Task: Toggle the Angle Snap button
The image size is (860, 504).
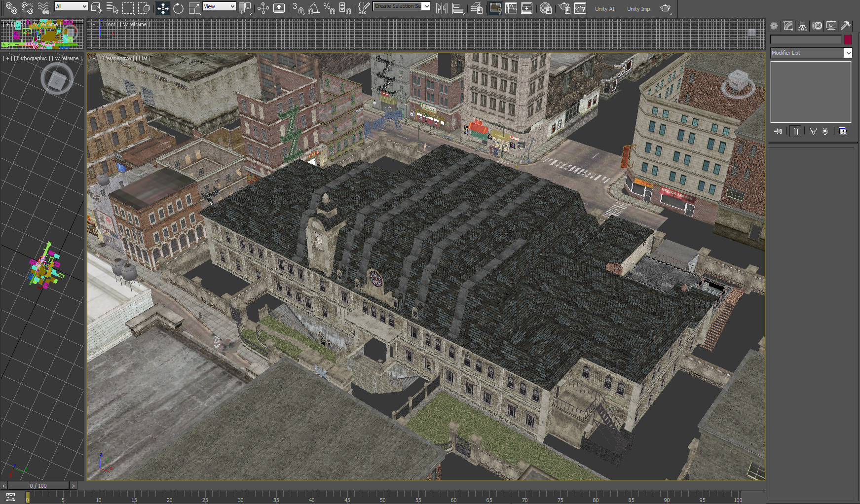Action: point(313,8)
